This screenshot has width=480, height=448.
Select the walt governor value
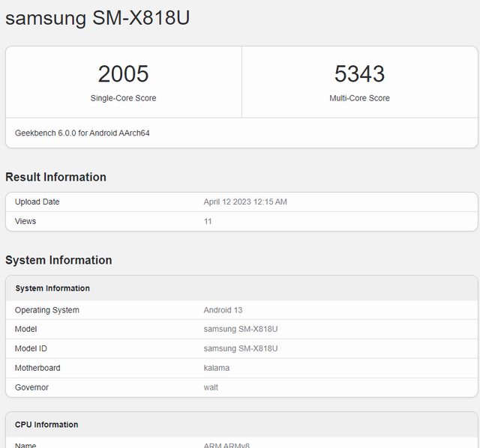click(x=211, y=387)
